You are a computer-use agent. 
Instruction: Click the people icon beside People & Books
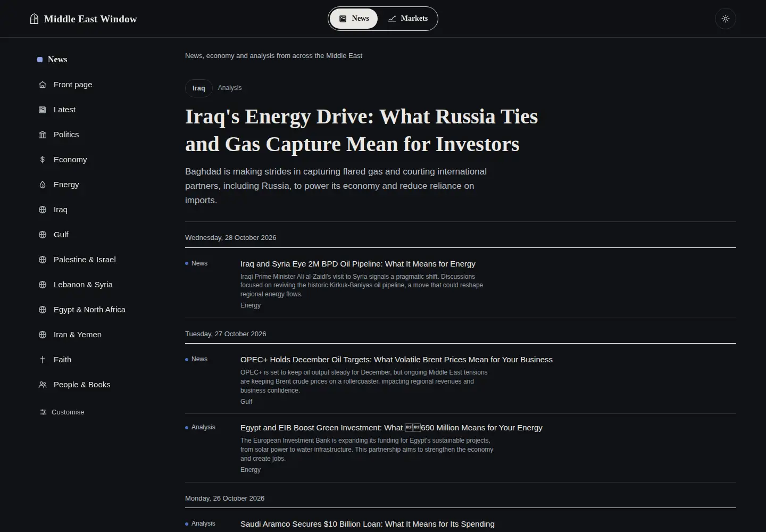43,385
